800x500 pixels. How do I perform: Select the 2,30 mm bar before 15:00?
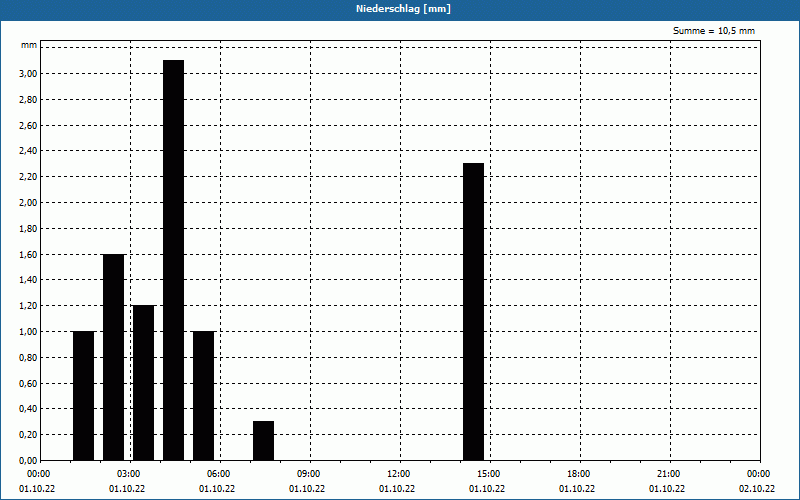(473, 312)
